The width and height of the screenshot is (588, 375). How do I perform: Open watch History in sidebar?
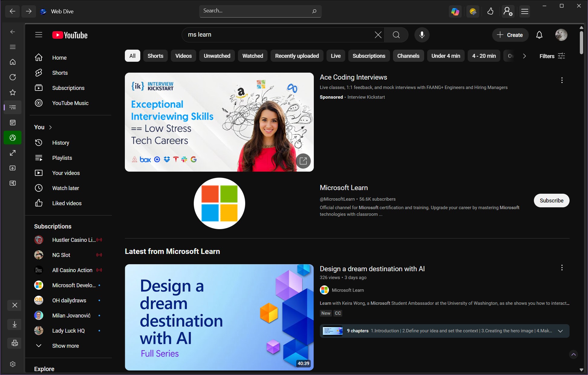(x=60, y=143)
